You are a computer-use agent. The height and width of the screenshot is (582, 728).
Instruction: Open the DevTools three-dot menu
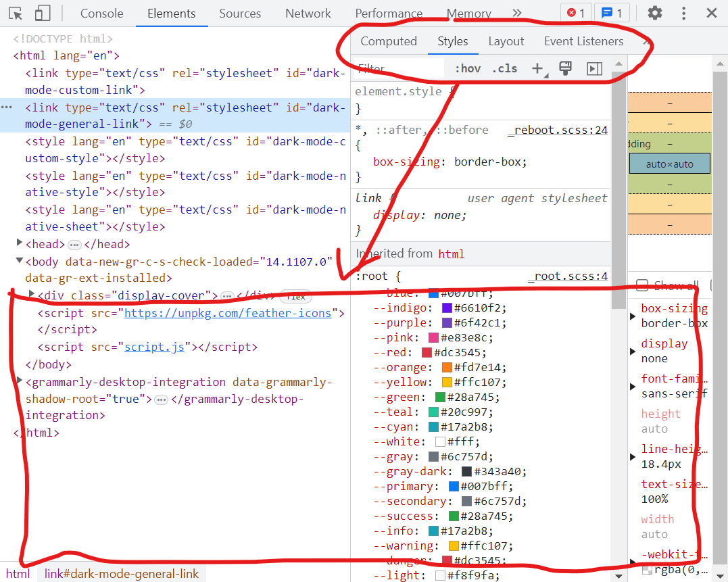click(683, 13)
